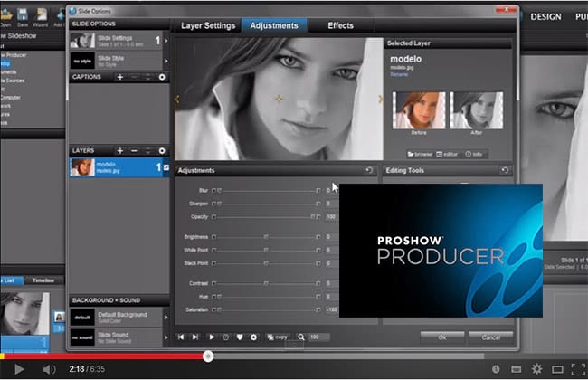Screen dimensions: 588x380
Task: Toggle the modelo layer visibility checkbox
Action: click(166, 167)
